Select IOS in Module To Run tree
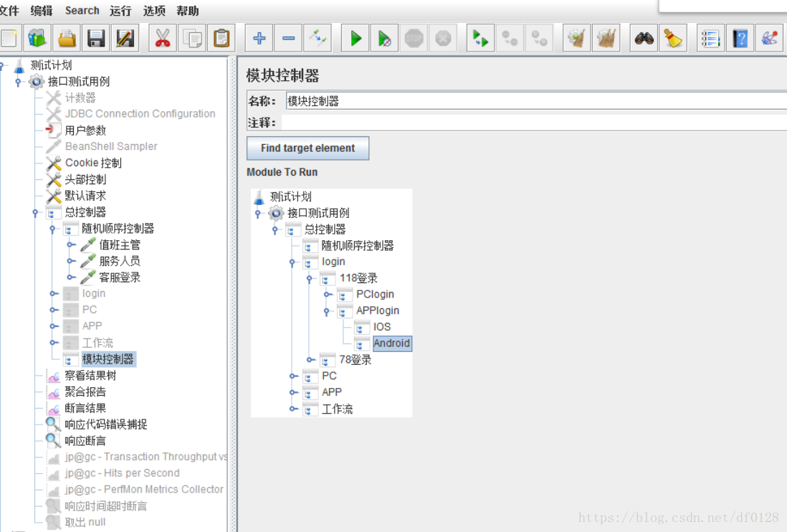Image resolution: width=787 pixels, height=532 pixels. tap(381, 327)
